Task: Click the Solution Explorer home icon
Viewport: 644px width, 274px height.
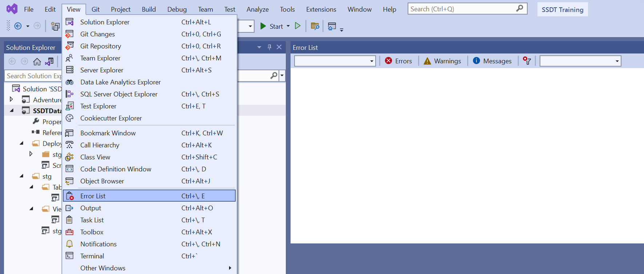Action: pyautogui.click(x=37, y=61)
